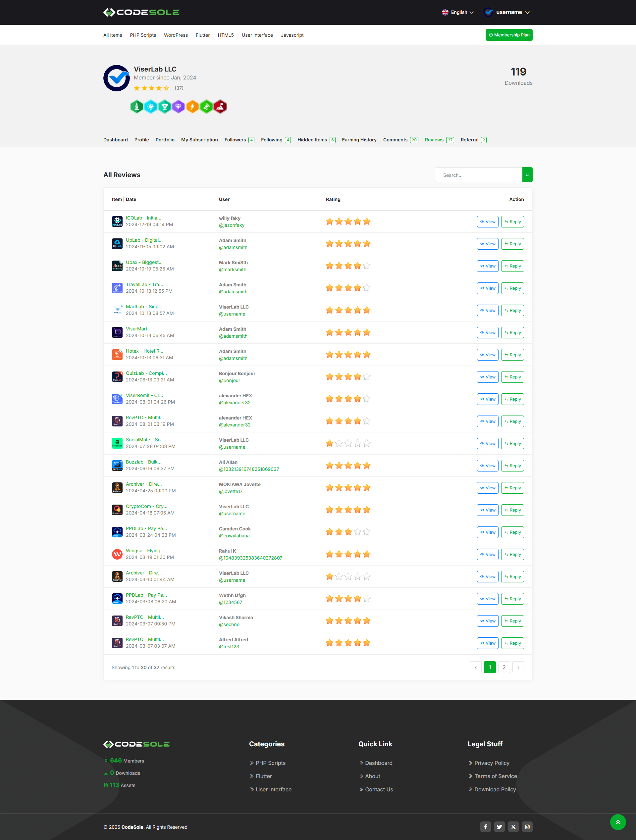
Task: Click the green search magnifier button
Action: tap(527, 175)
